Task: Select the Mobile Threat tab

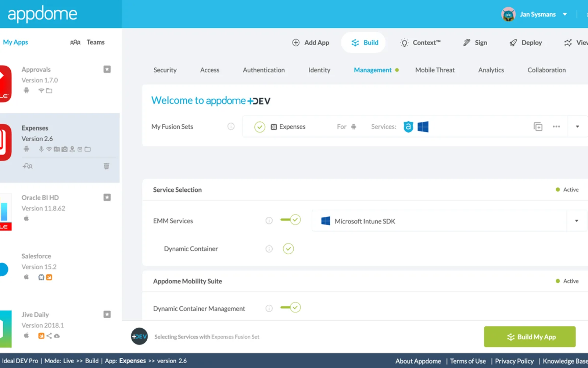Action: click(x=435, y=70)
